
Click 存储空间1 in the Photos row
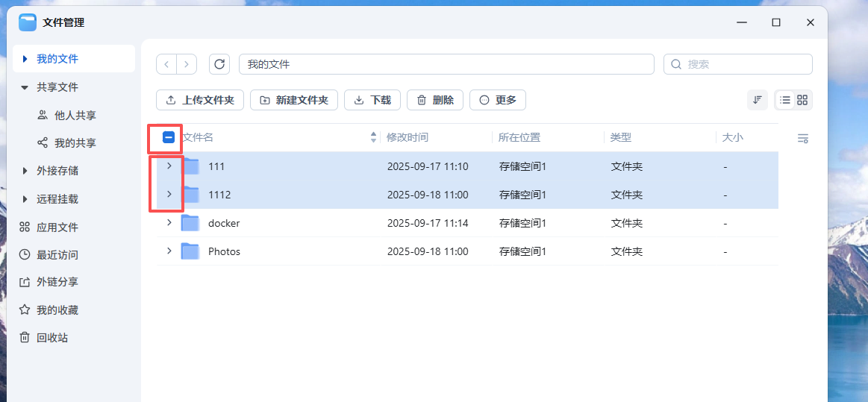(x=522, y=251)
